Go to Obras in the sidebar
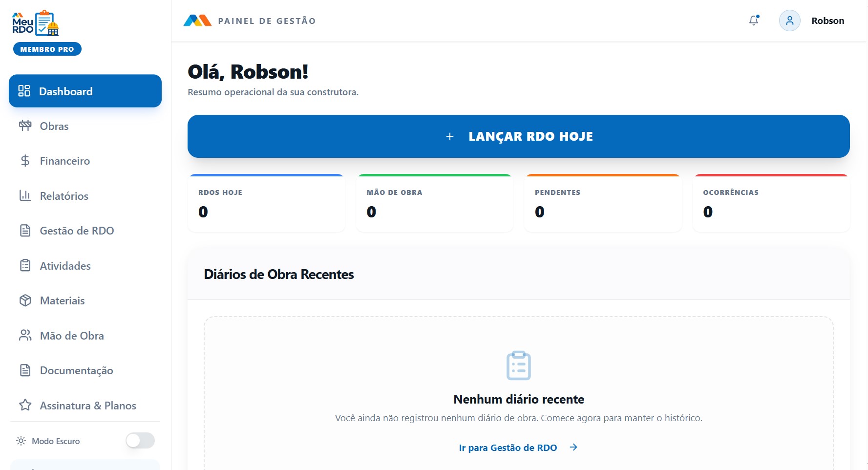 point(54,126)
